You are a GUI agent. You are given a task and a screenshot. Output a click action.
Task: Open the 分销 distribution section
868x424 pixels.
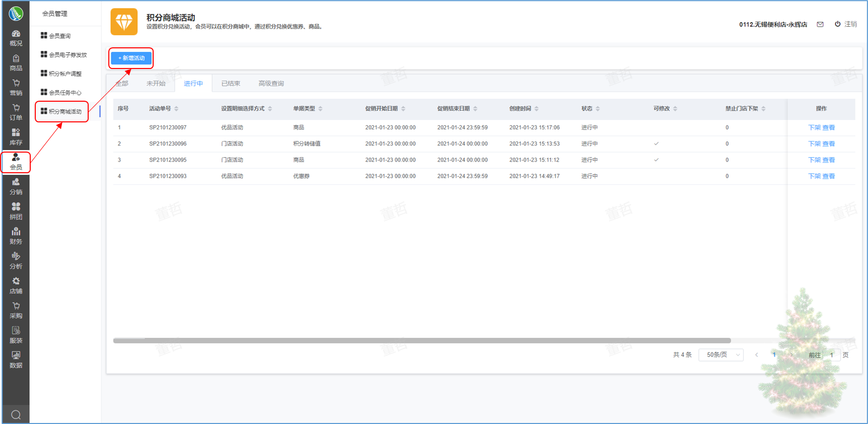pyautogui.click(x=16, y=187)
